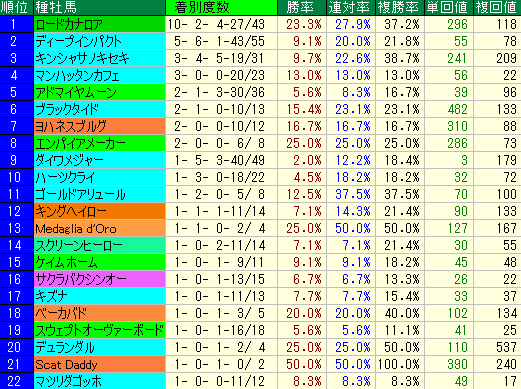Select the 複勝率 column header

tap(400, 7)
